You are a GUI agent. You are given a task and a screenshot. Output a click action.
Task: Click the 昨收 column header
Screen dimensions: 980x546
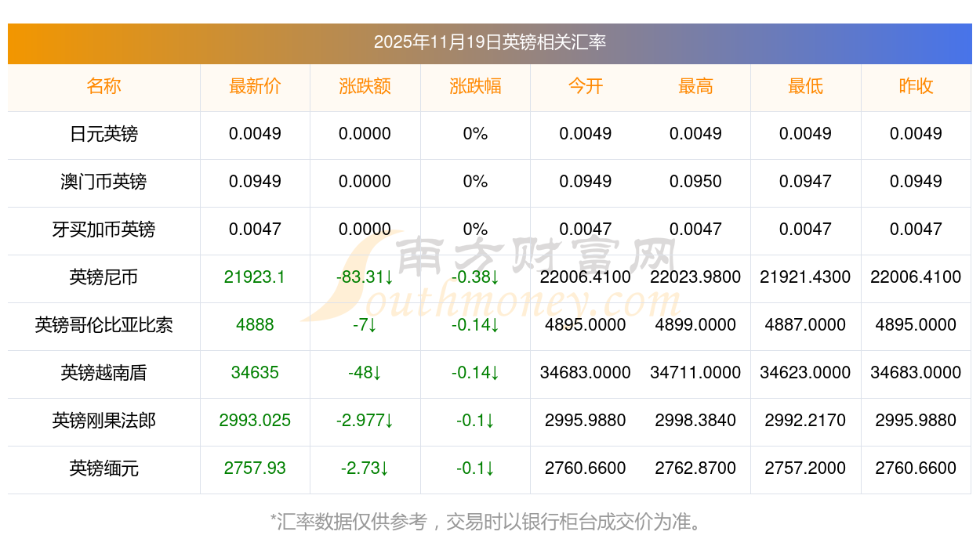pos(916,86)
